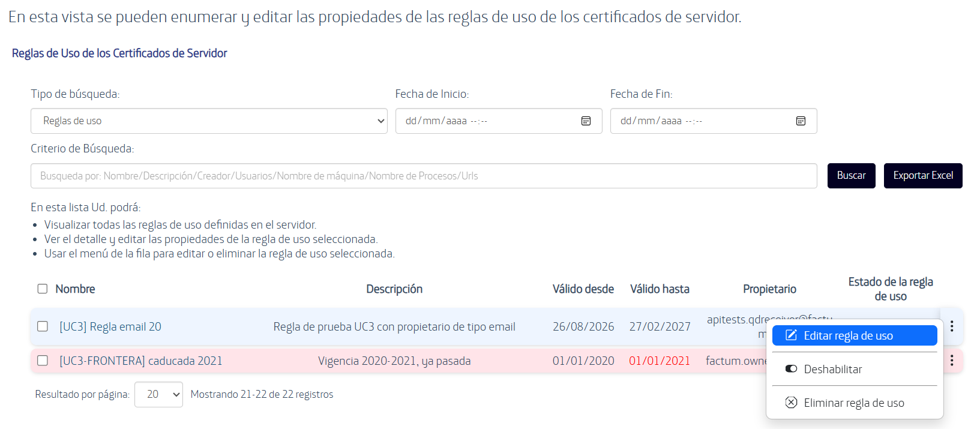This screenshot has height=429, width=980.
Task: Click the Fecha de Inicio date field
Action: pos(499,121)
